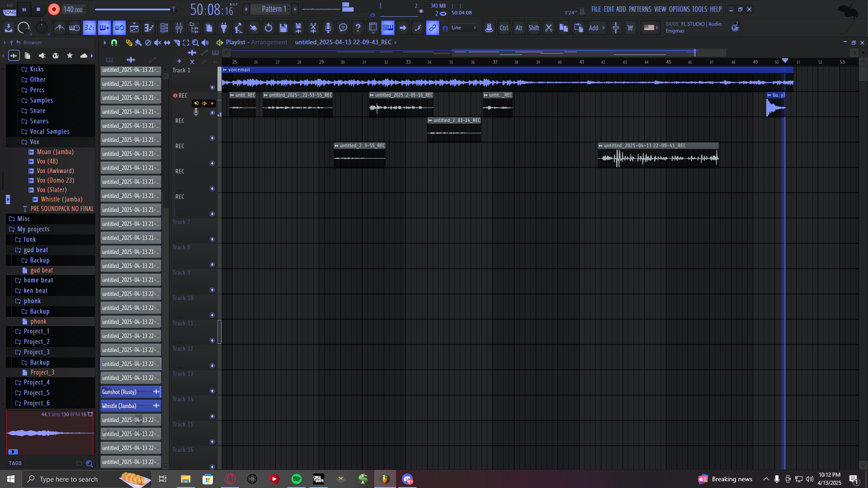
Task: Toggle the PAT/SONG mode switch
Action: tap(9, 9)
